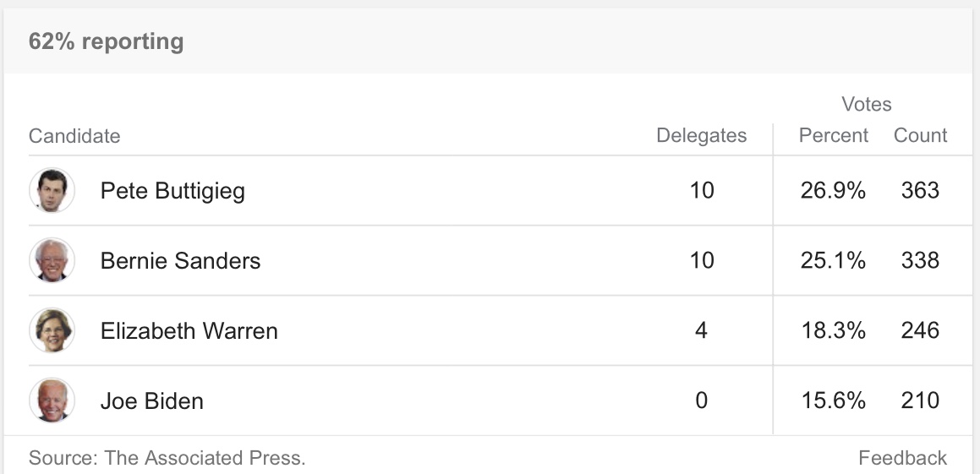The image size is (980, 474).
Task: Click the Votes group heading
Action: tap(866, 104)
